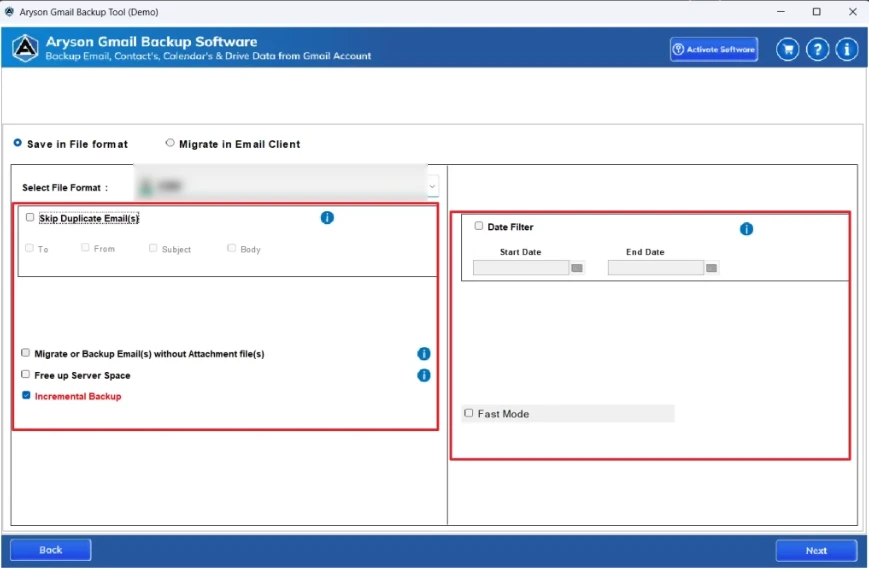Image resolution: width=869 pixels, height=569 pixels.
Task: Click the Aryson logo icon in header
Action: [25, 48]
